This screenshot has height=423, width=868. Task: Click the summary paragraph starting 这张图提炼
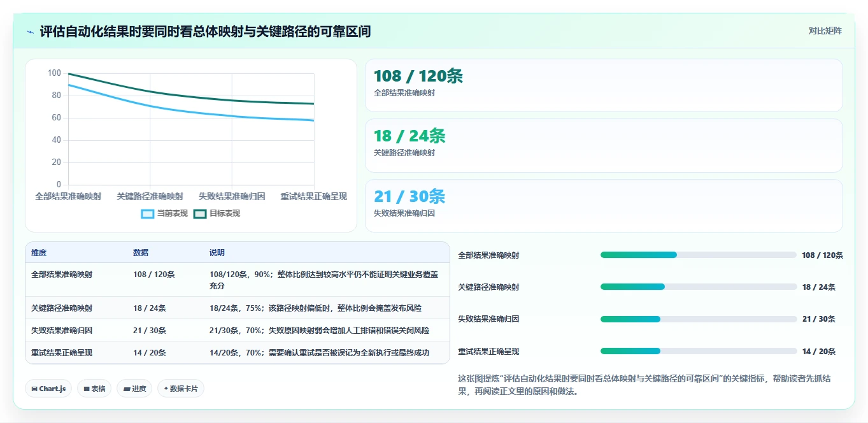click(x=644, y=385)
